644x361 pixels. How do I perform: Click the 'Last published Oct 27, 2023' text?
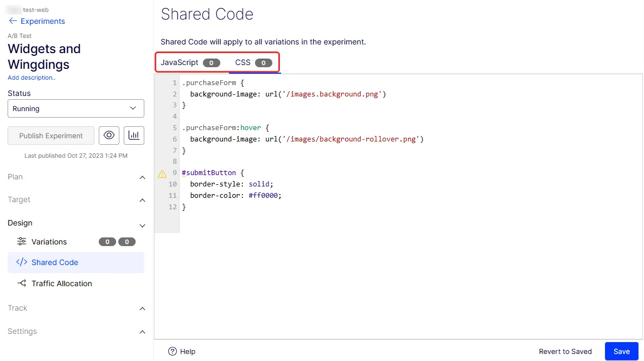[76, 156]
